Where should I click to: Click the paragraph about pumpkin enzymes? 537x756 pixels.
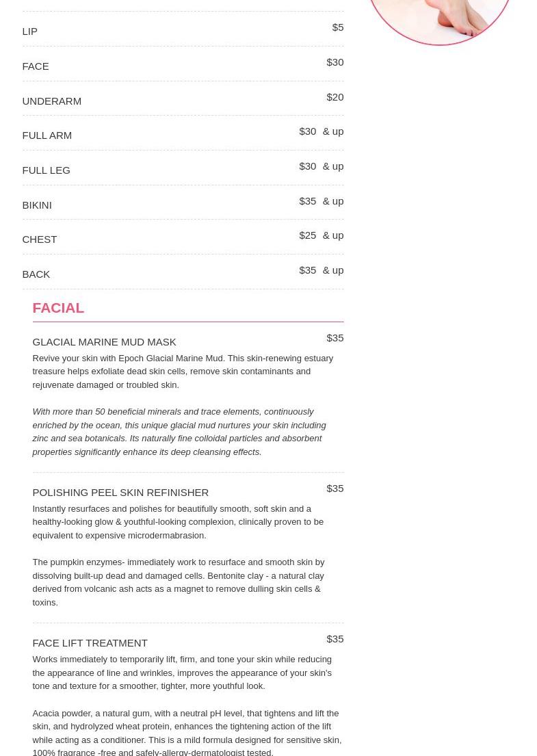[x=179, y=582]
